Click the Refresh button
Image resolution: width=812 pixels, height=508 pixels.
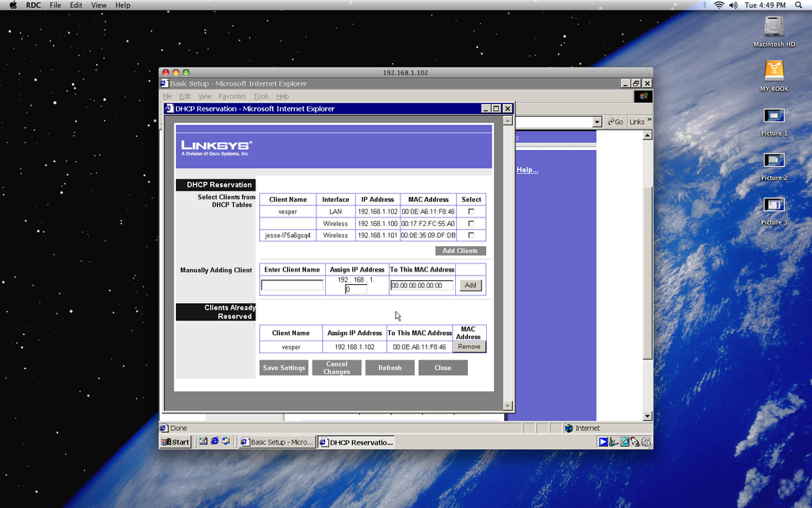tap(390, 368)
